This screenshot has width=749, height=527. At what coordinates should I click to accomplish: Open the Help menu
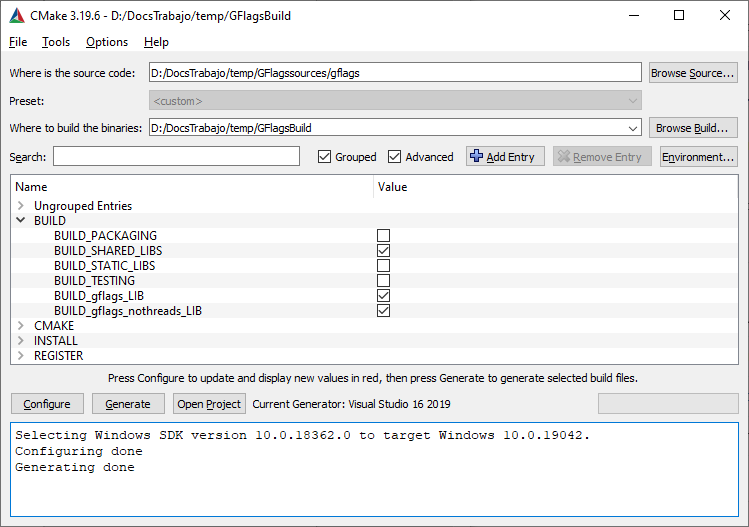[x=156, y=42]
